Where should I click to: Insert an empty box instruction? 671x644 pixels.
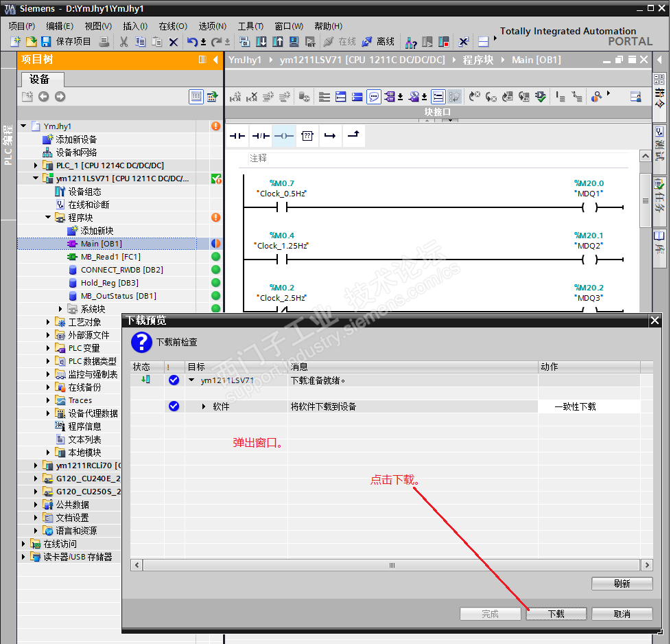pyautogui.click(x=307, y=136)
